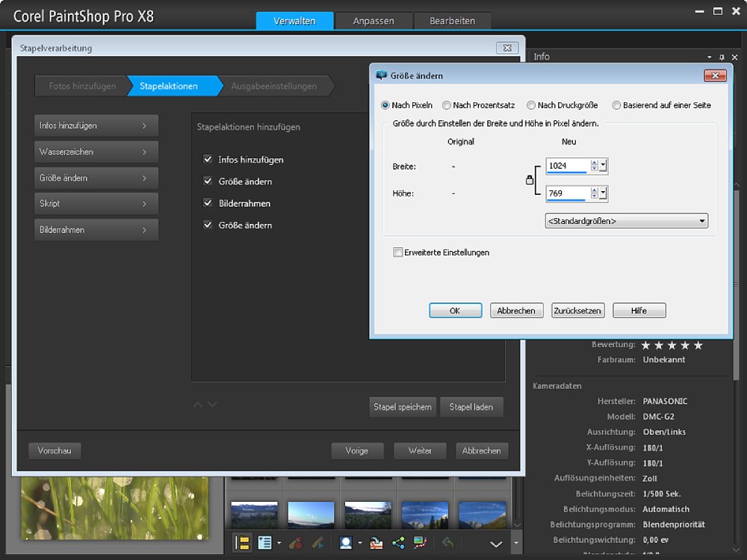Click the aspect ratio lock icon
The width and height of the screenshot is (747, 560).
click(530, 179)
